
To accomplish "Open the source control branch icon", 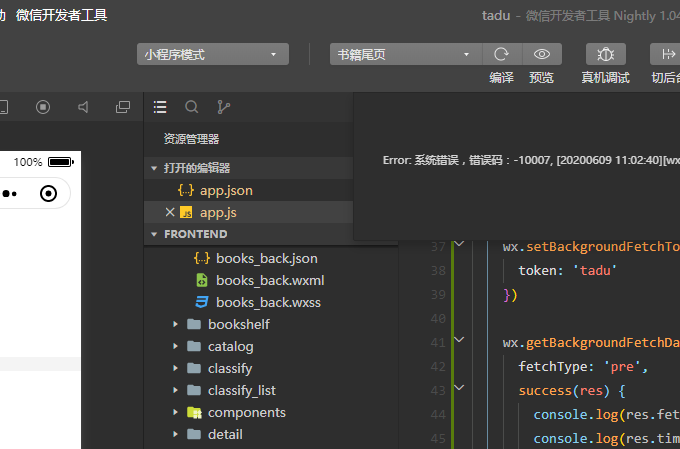I will point(223,107).
